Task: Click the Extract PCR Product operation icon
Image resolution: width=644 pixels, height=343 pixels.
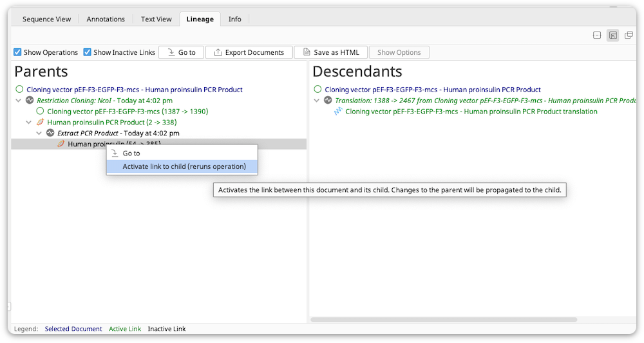Action: click(50, 132)
